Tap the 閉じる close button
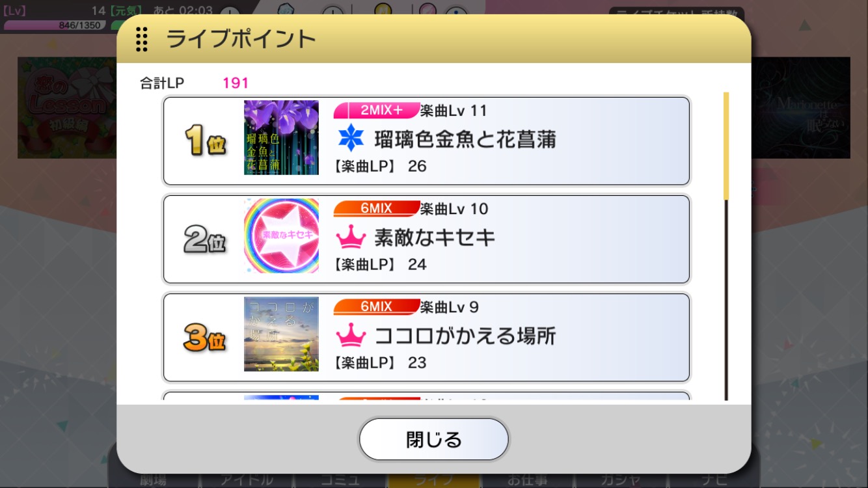This screenshot has width=868, height=488. pyautogui.click(x=434, y=440)
